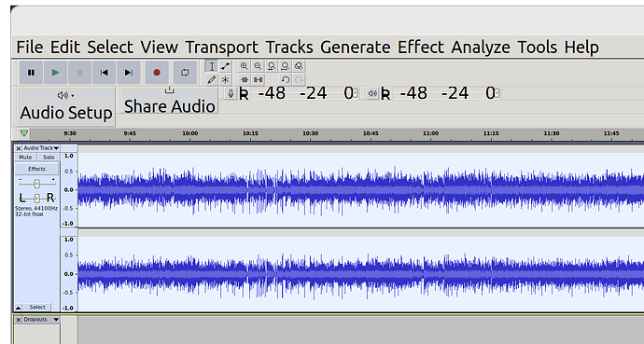Select the Multi-tool asterisk icon
This screenshot has height=344, width=644.
(x=225, y=79)
